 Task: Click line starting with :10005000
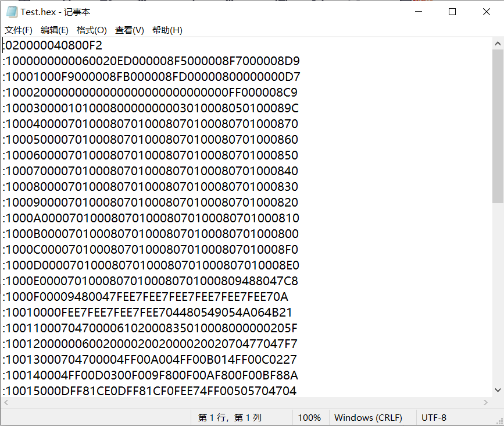pos(151,140)
